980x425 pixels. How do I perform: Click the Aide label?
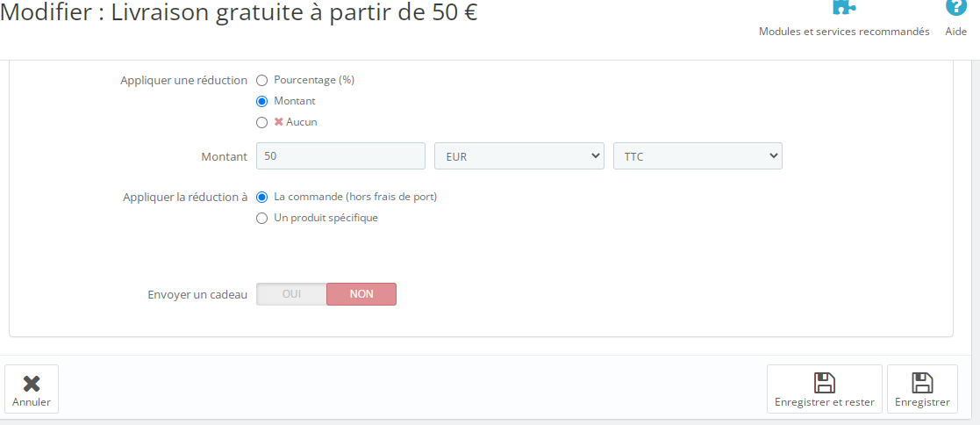click(955, 32)
